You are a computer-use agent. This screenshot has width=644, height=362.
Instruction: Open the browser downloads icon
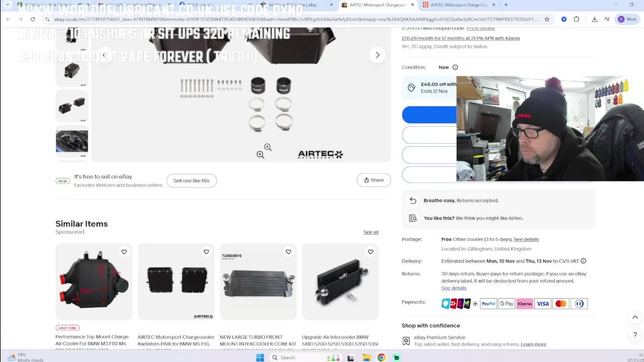click(x=595, y=19)
